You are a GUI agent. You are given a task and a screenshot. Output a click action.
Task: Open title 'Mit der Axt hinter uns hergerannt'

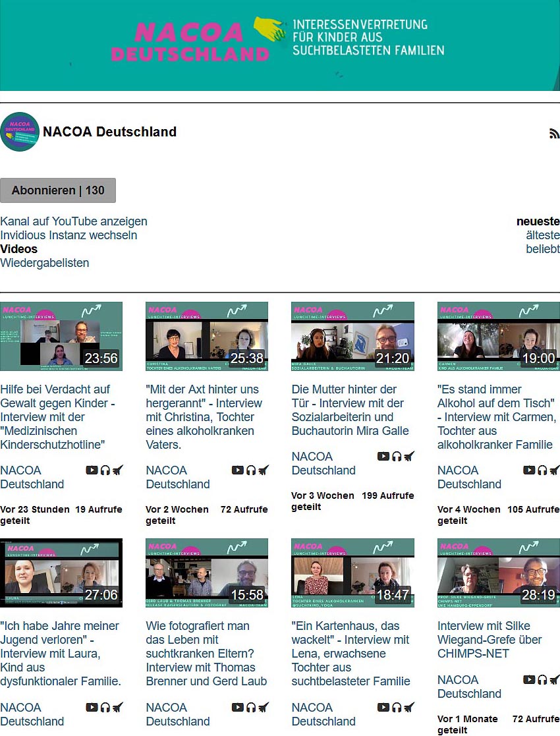coord(204,417)
